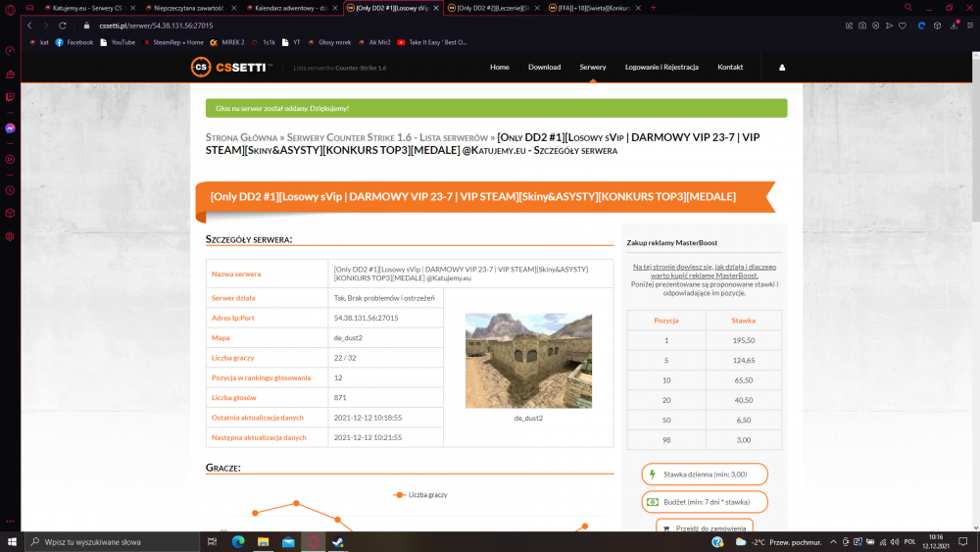Click the Przejdź do zamówienia button
Viewport: 980px width, 552px height.
[x=705, y=527]
